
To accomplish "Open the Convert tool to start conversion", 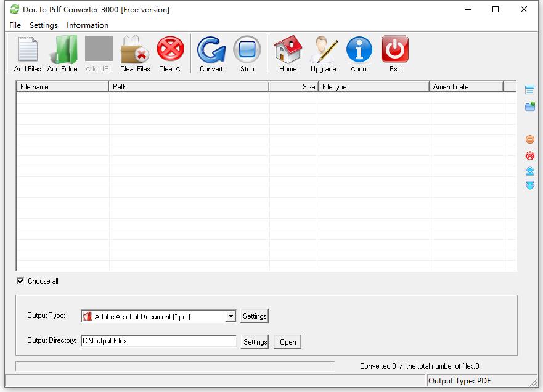I will pyautogui.click(x=211, y=53).
